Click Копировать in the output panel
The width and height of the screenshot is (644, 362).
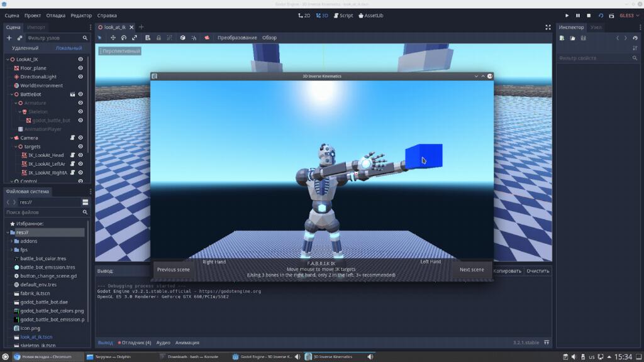click(x=508, y=271)
